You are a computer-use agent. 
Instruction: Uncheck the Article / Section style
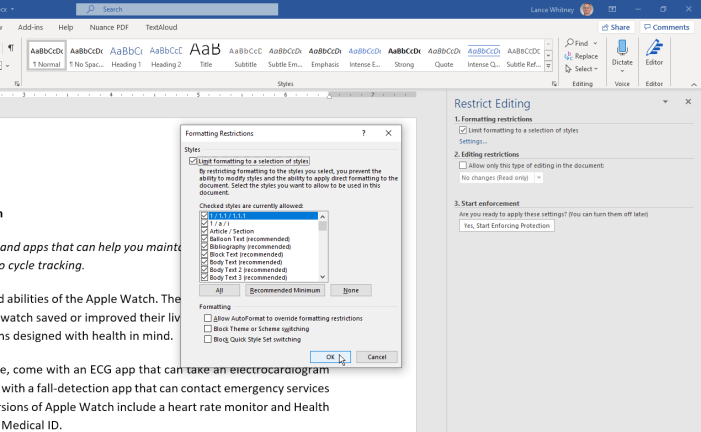(x=204, y=231)
